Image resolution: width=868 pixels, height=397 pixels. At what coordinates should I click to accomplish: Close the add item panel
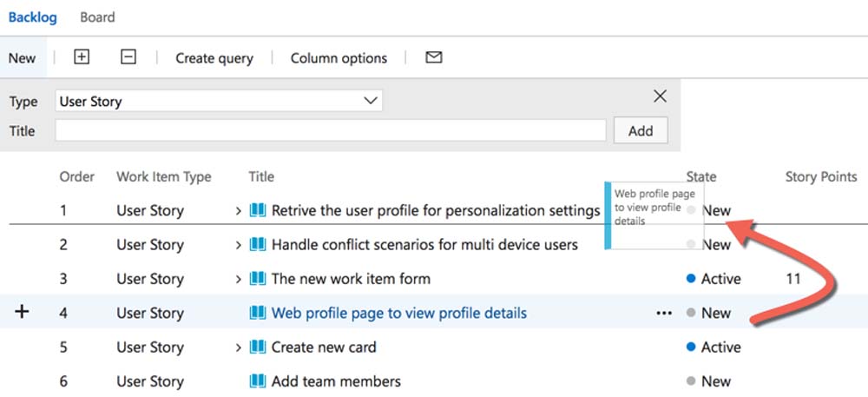click(x=660, y=96)
